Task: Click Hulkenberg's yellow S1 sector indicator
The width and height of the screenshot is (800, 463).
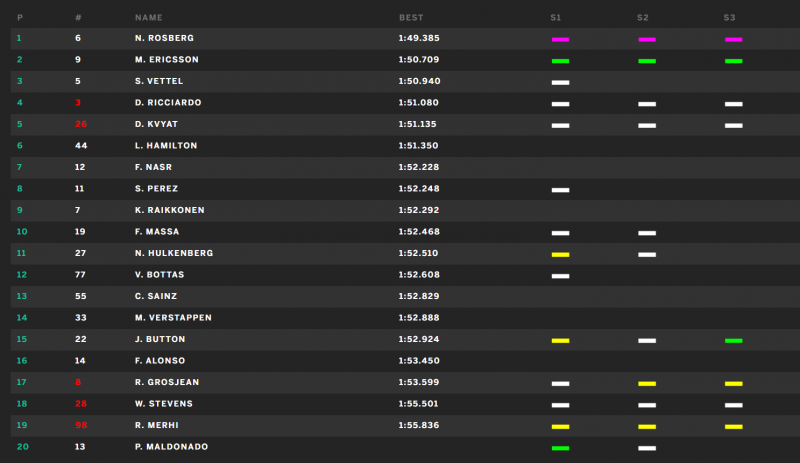Action: pos(560,254)
